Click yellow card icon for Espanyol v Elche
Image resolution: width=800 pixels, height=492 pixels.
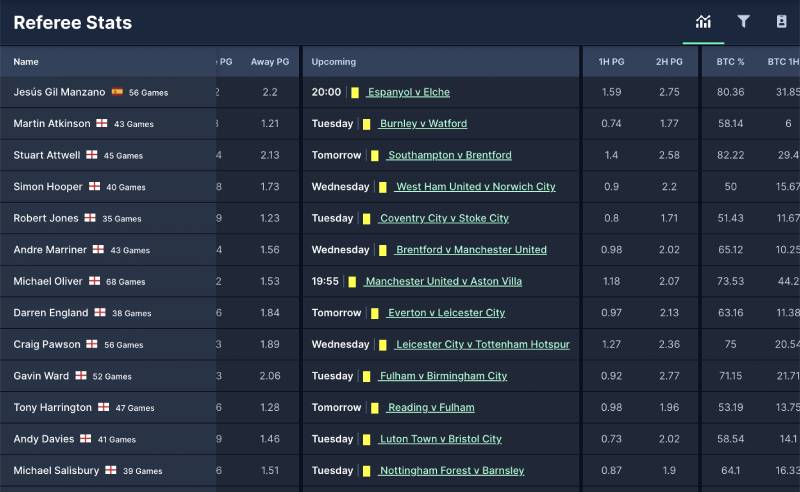354,93
